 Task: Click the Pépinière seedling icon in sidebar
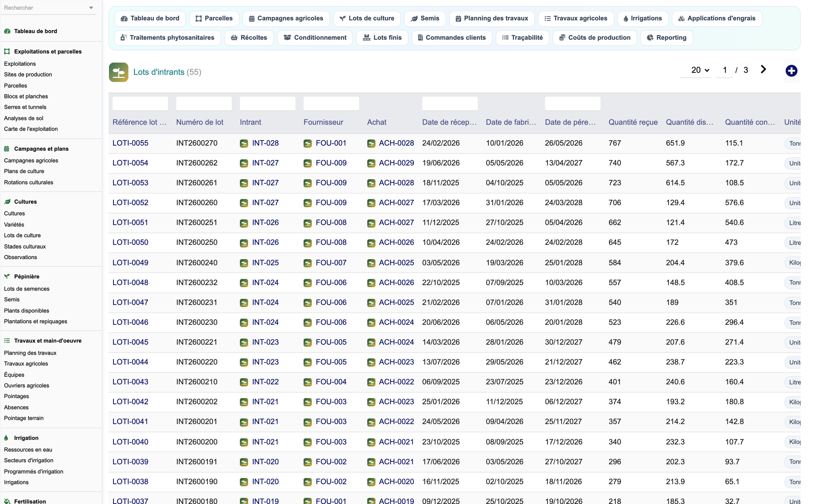pyautogui.click(x=7, y=276)
